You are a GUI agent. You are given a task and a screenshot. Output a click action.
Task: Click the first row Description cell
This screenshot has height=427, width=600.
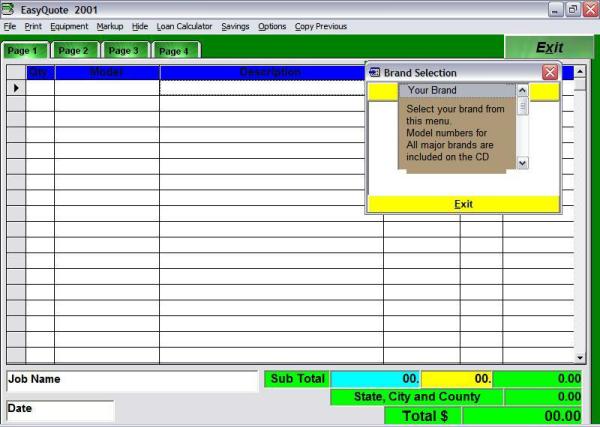click(x=263, y=88)
